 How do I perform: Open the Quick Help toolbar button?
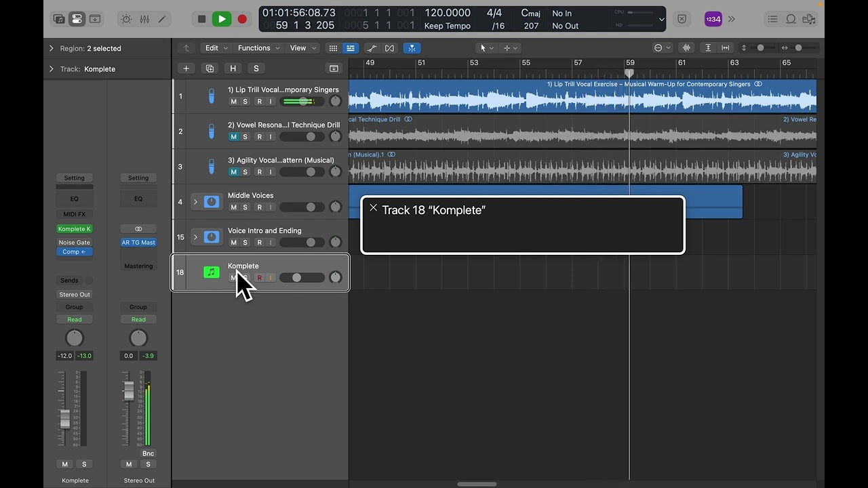tap(95, 19)
